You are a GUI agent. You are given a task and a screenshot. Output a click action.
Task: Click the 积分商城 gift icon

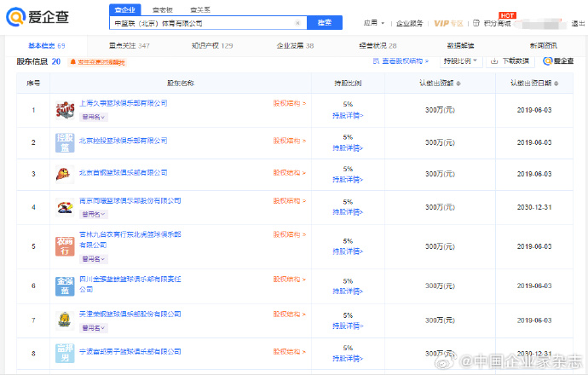tap(476, 23)
